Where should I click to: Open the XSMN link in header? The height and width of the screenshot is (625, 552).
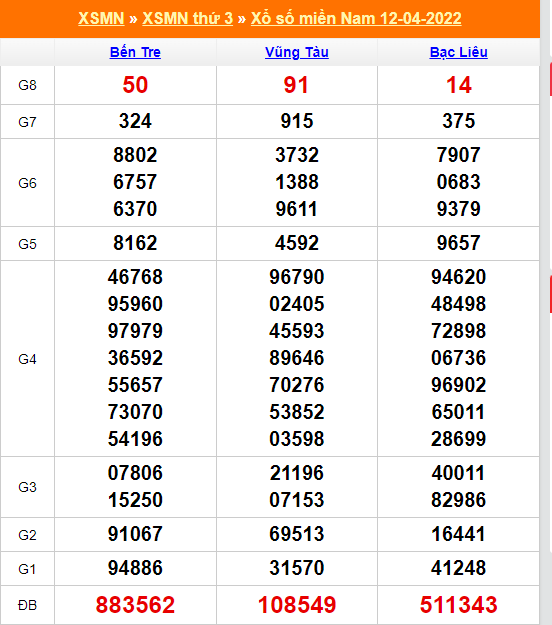101,18
